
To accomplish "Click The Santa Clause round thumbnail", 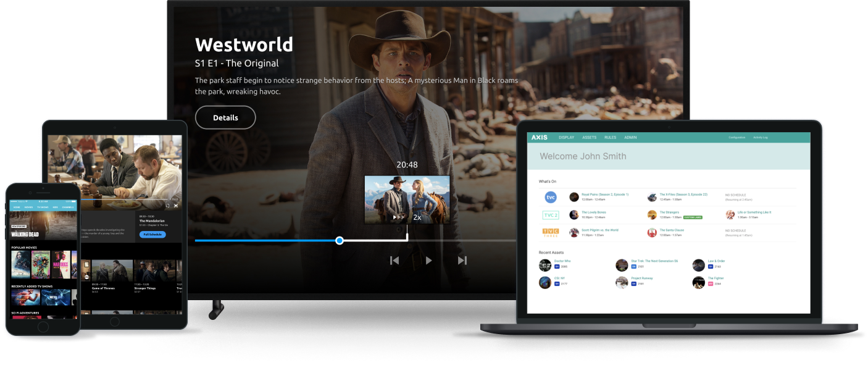I will [x=652, y=232].
